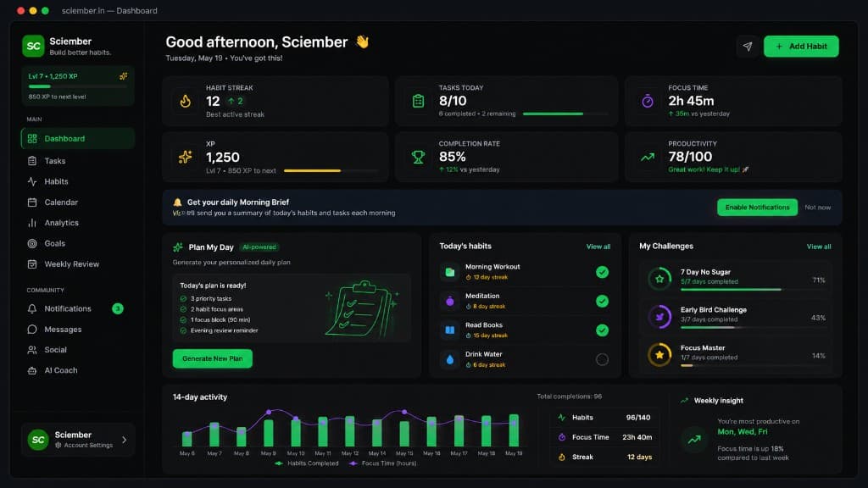Viewport: 868px width, 488px height.
Task: Click the Meditation habit icon
Action: point(449,301)
